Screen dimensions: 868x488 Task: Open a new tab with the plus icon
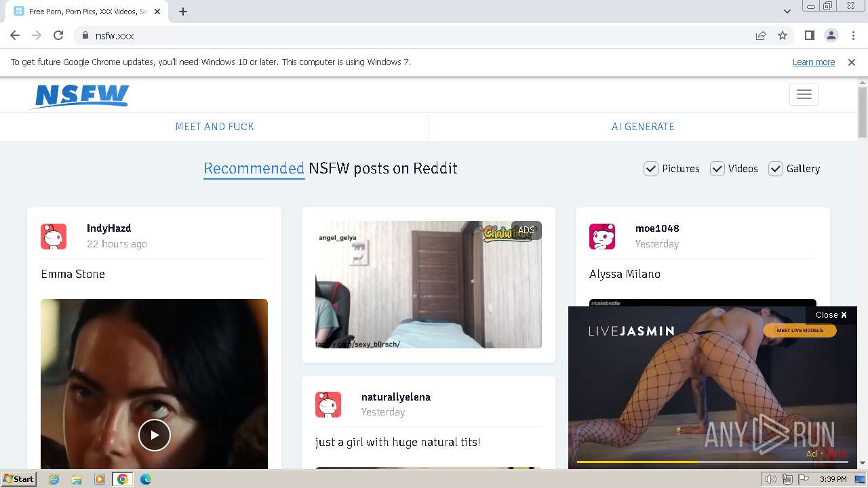tap(183, 12)
